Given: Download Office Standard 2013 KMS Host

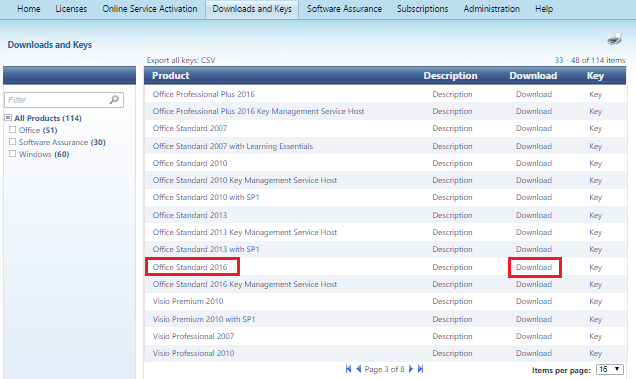Looking at the screenshot, I should [x=534, y=232].
